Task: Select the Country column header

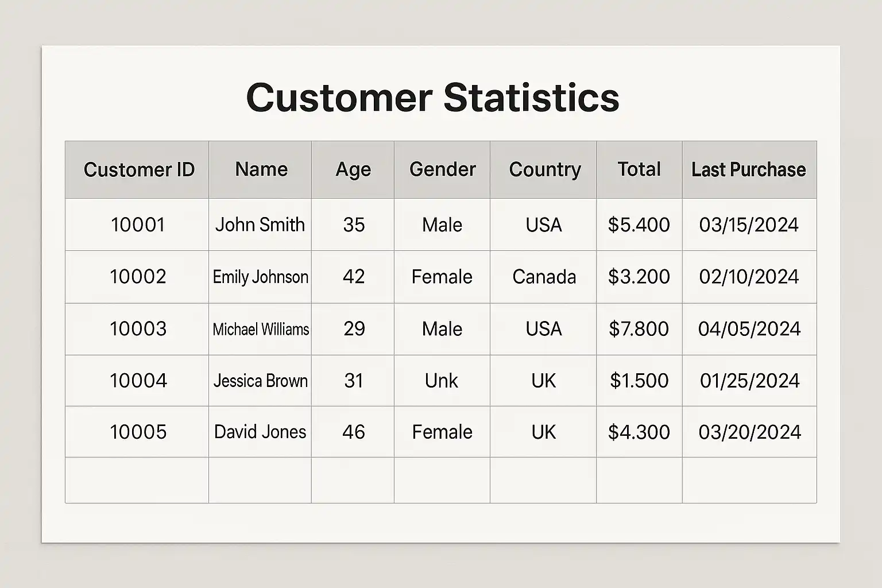Action: 544,169
